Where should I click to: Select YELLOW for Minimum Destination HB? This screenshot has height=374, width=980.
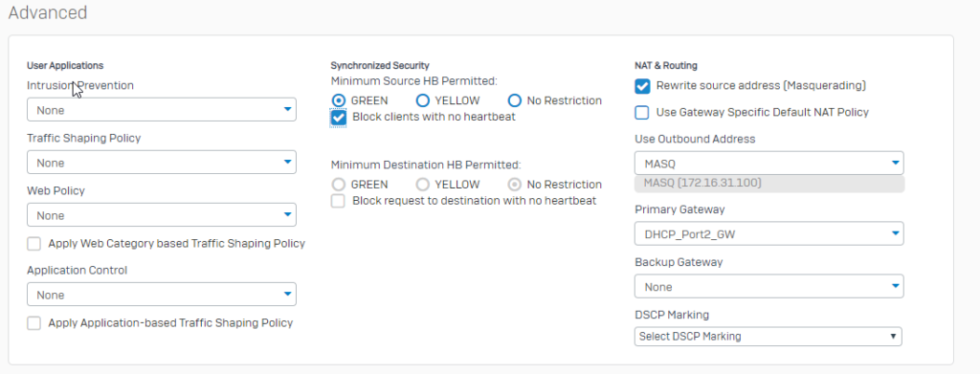[x=422, y=185]
